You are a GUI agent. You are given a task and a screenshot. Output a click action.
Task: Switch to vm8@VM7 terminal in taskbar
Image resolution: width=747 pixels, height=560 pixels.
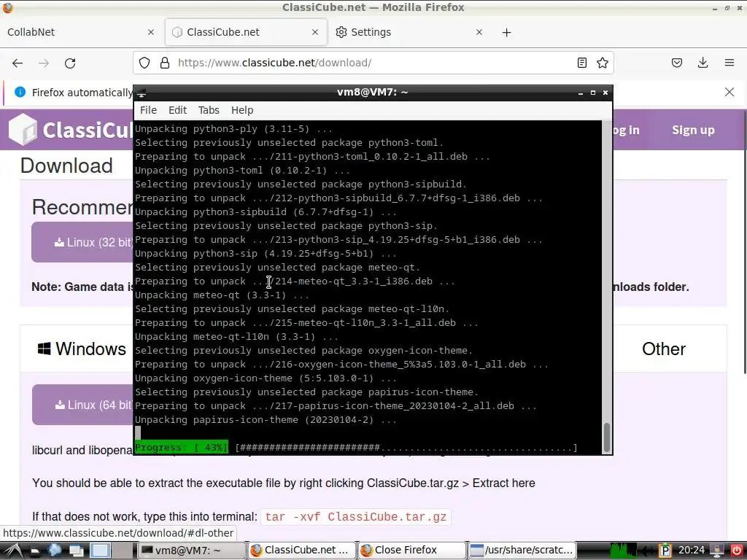coord(192,551)
